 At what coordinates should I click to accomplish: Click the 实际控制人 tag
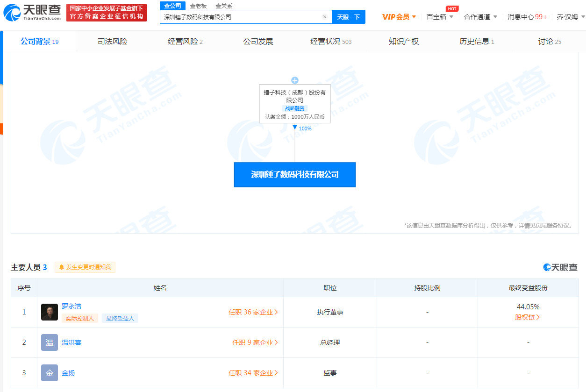pyautogui.click(x=80, y=318)
